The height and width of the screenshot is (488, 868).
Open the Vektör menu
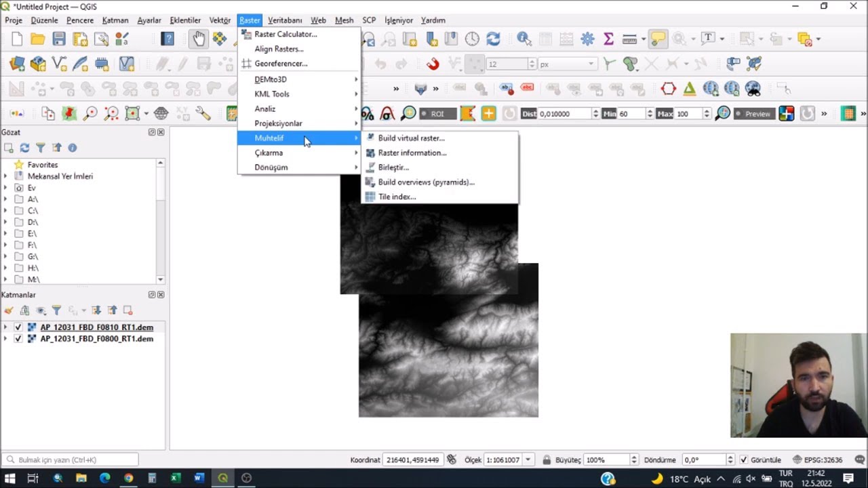pos(220,20)
